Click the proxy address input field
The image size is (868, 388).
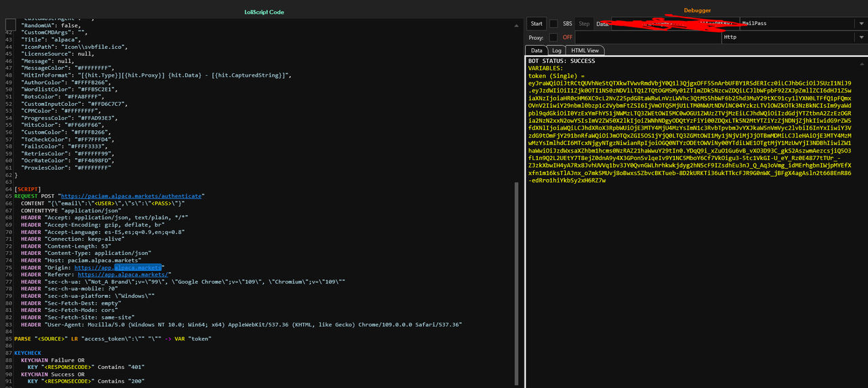(x=648, y=37)
